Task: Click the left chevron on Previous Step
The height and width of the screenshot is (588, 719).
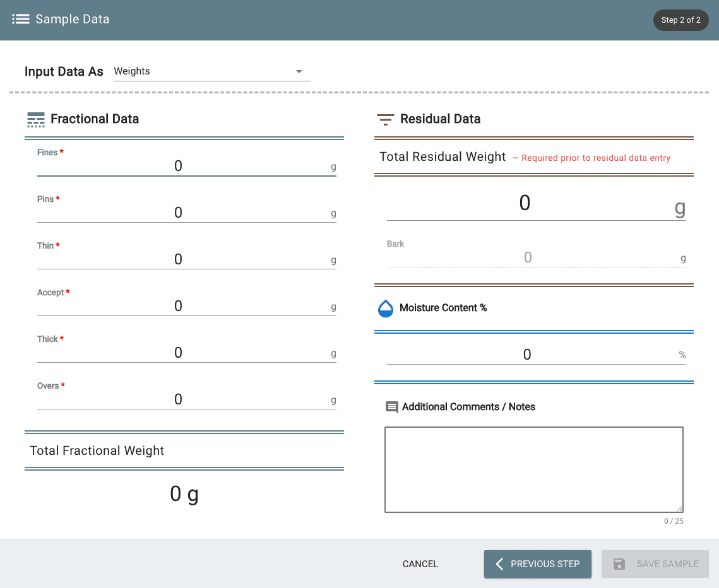Action: coord(499,563)
